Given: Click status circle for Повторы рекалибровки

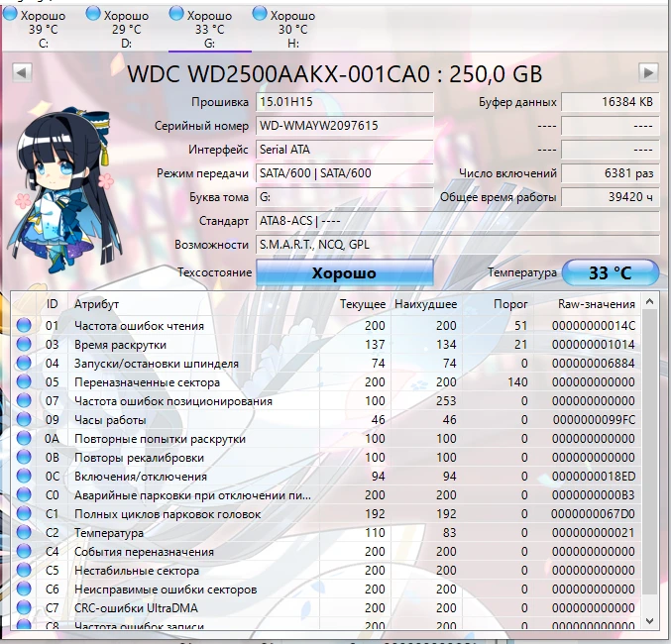Looking at the screenshot, I should pos(24,457).
